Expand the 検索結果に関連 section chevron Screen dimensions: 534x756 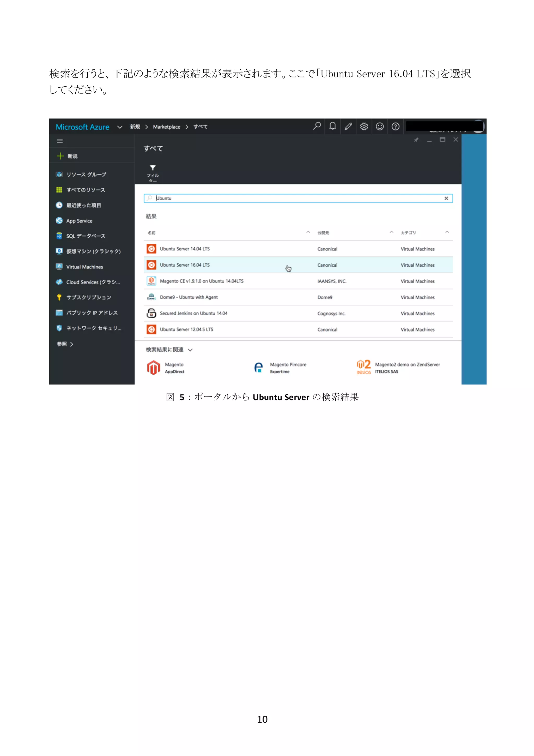point(190,350)
